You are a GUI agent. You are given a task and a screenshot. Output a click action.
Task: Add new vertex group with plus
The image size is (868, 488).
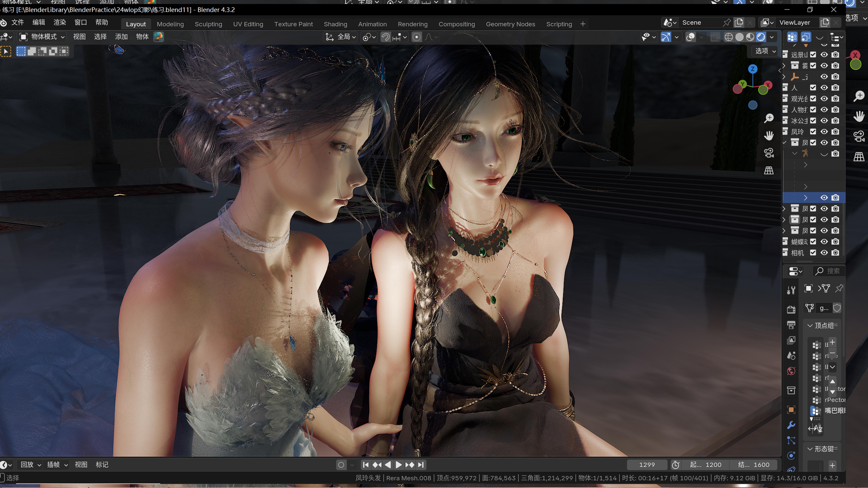pos(832,342)
